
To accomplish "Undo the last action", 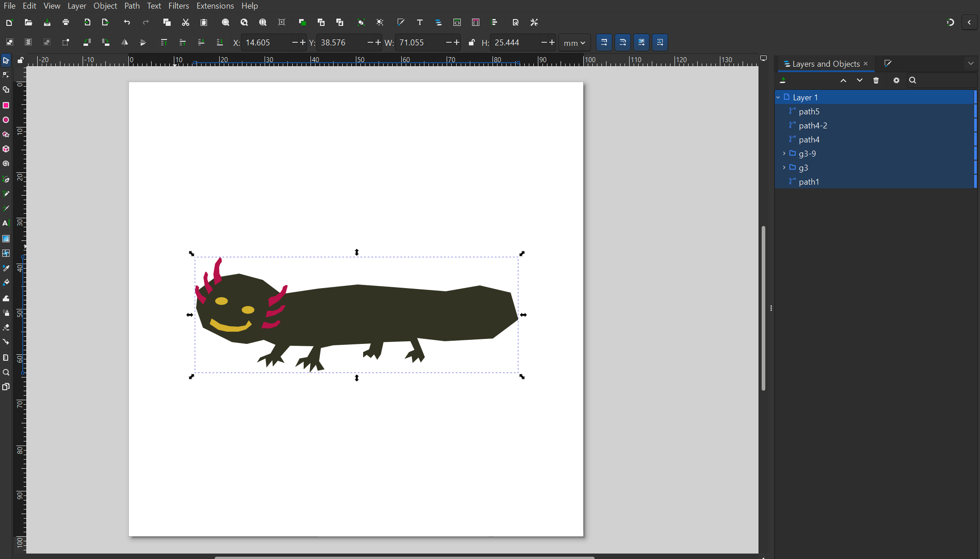I will pos(127,22).
